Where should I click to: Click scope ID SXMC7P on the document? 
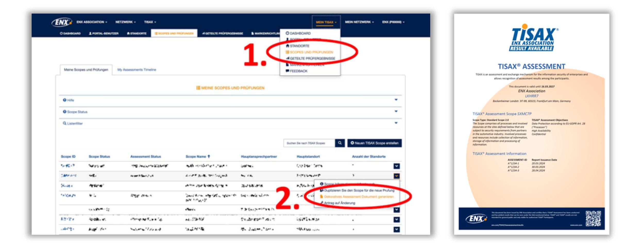point(524,114)
